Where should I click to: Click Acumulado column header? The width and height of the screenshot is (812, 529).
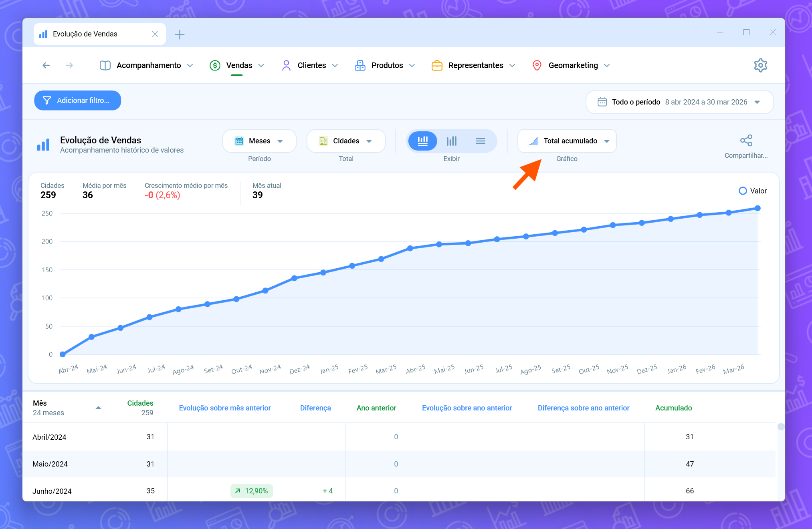coord(673,408)
